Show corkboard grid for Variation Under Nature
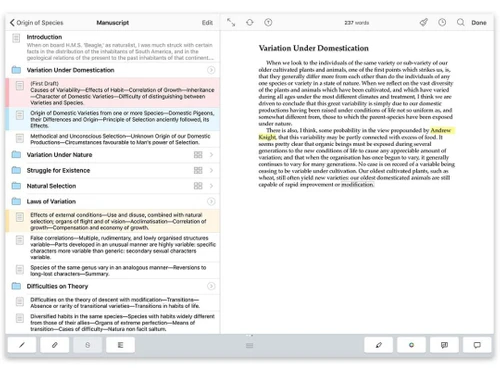500x375 pixels. pos(198,155)
